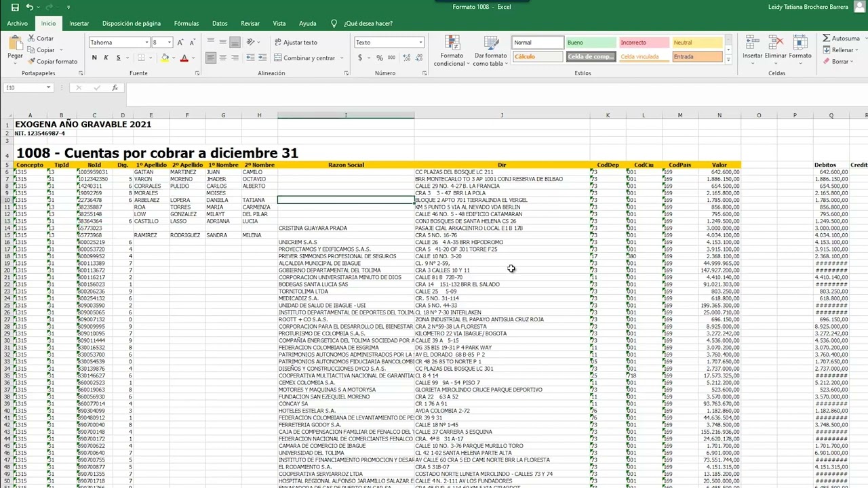Click the insert function fx icon

pyautogui.click(x=115, y=87)
